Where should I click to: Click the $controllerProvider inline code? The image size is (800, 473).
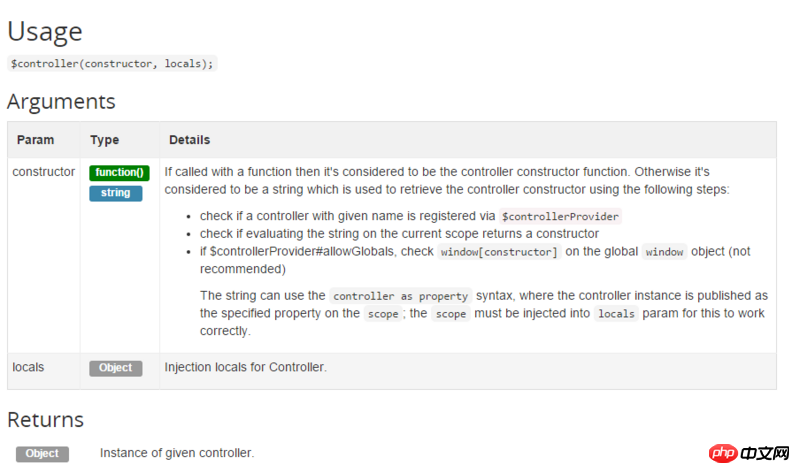(x=561, y=216)
